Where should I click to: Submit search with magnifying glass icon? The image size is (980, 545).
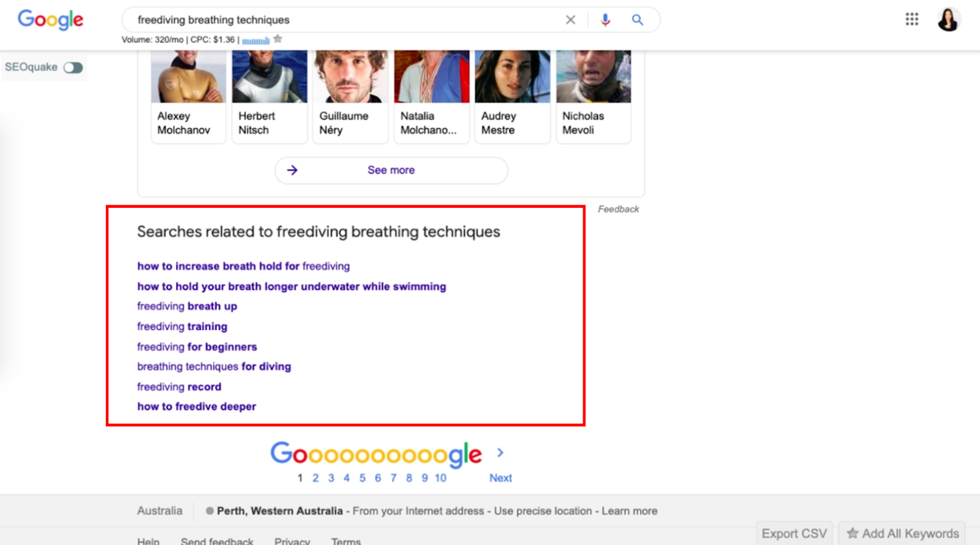638,20
